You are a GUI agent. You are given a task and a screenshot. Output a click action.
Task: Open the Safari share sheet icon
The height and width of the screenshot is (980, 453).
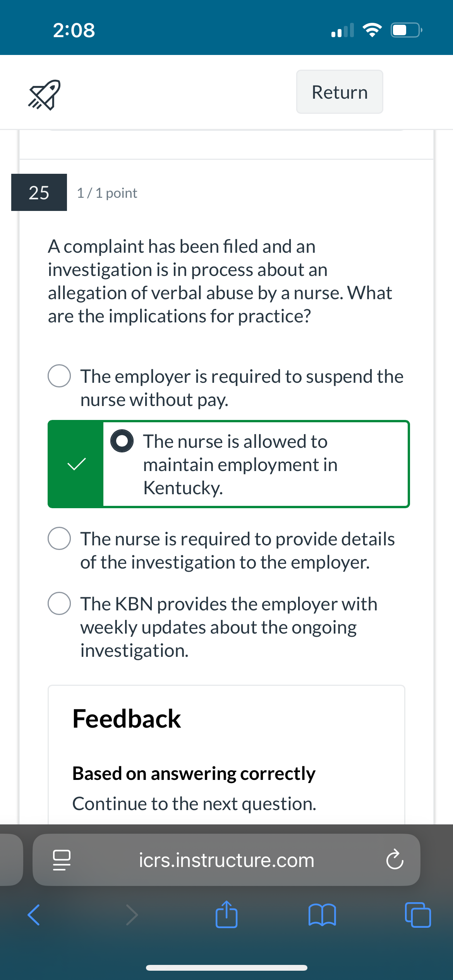click(x=226, y=914)
